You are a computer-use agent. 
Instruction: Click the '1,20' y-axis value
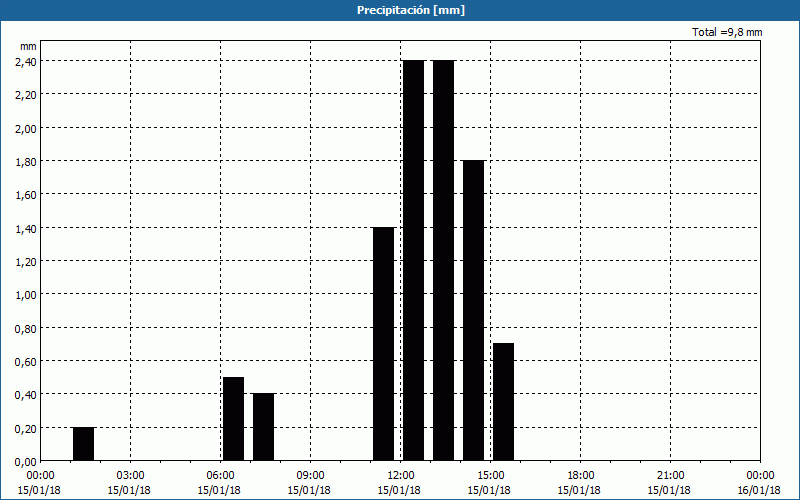tap(26, 261)
